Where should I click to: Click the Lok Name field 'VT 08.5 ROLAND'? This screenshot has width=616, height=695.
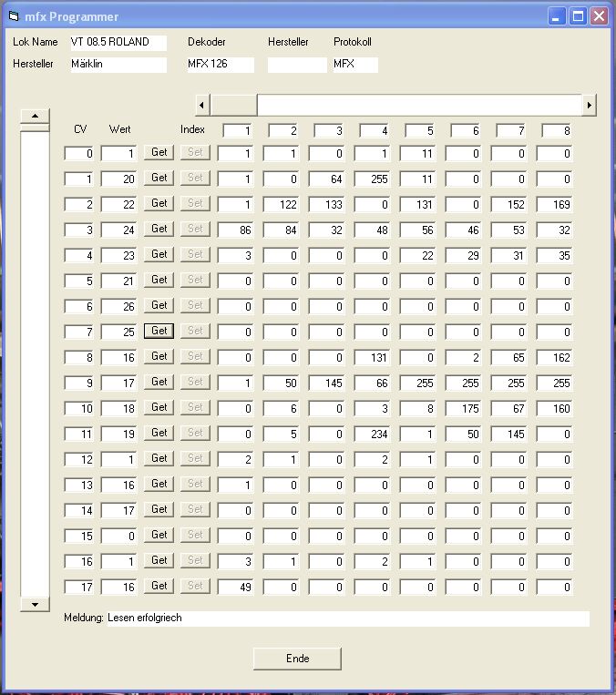[x=117, y=43]
